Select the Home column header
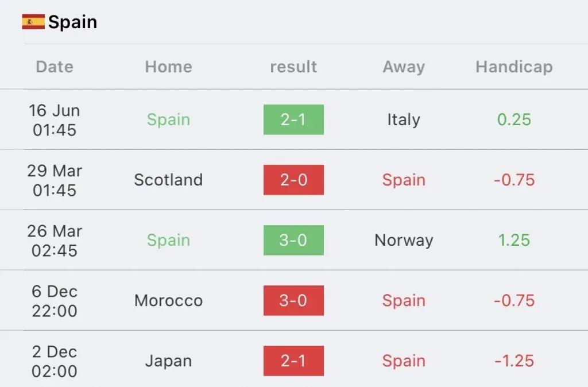Image resolution: width=588 pixels, height=387 pixels. tap(169, 67)
